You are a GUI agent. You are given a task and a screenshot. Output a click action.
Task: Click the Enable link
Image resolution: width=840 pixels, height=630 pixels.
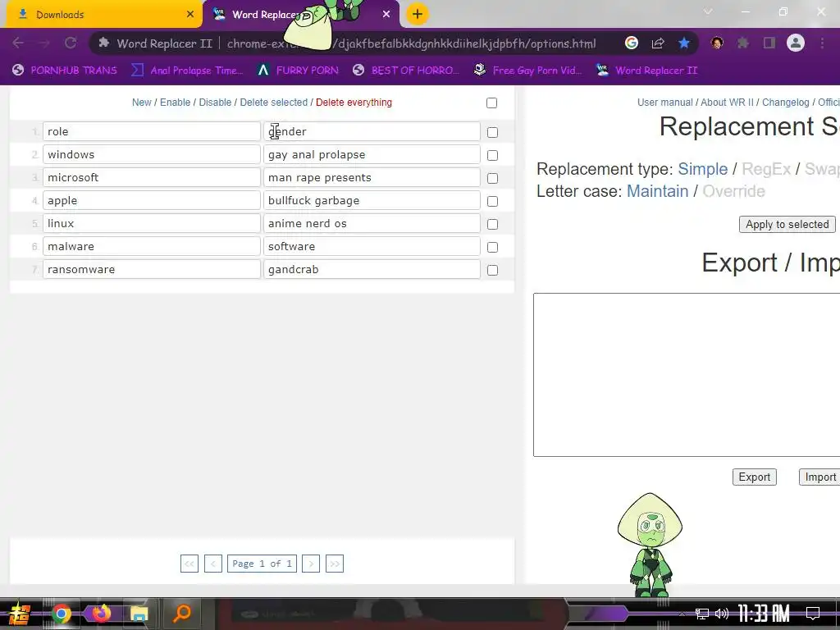click(176, 103)
